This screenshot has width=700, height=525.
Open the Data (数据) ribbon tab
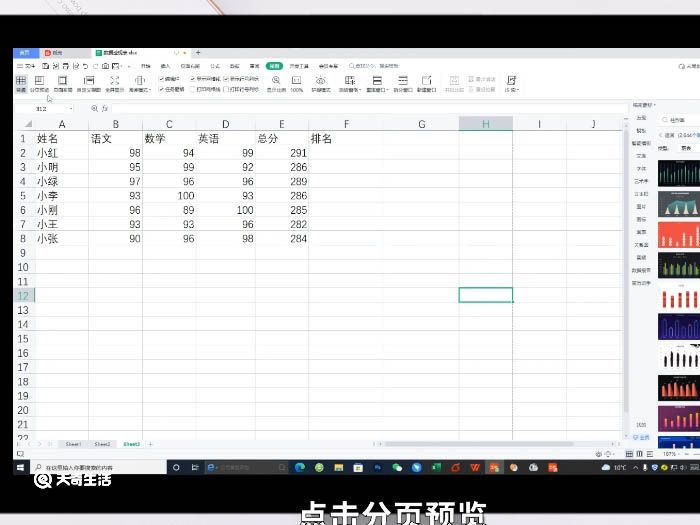[x=235, y=66]
